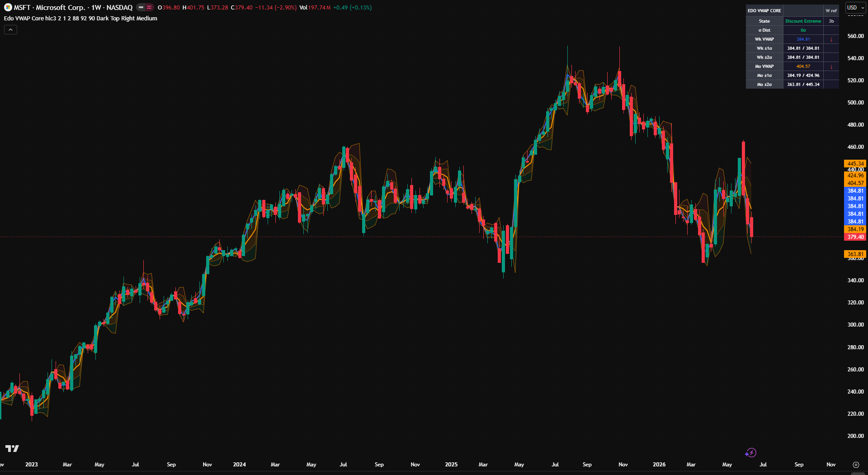This screenshot has height=475, width=868.
Task: Click the orange 445.34 price-scale label
Action: [x=855, y=164]
